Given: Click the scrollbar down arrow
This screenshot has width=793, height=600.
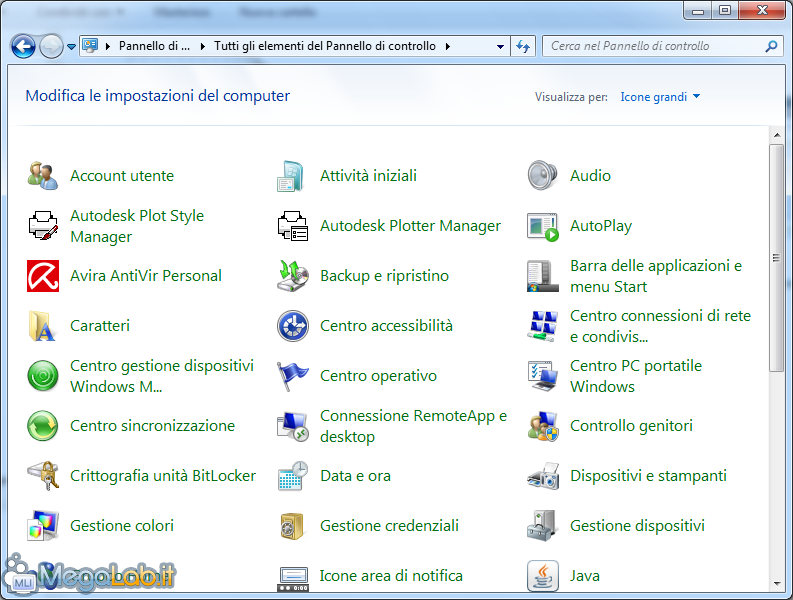Looking at the screenshot, I should pyautogui.click(x=776, y=584).
